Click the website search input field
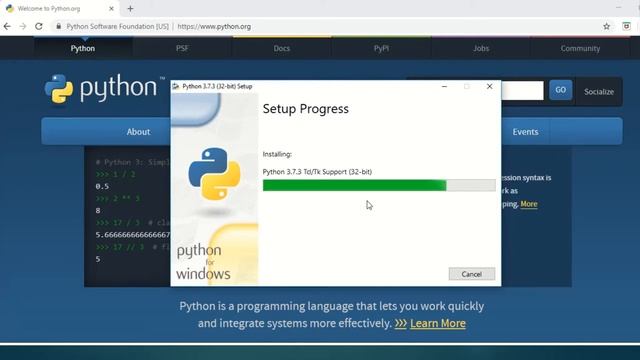This screenshot has height=360, width=640. [522, 91]
